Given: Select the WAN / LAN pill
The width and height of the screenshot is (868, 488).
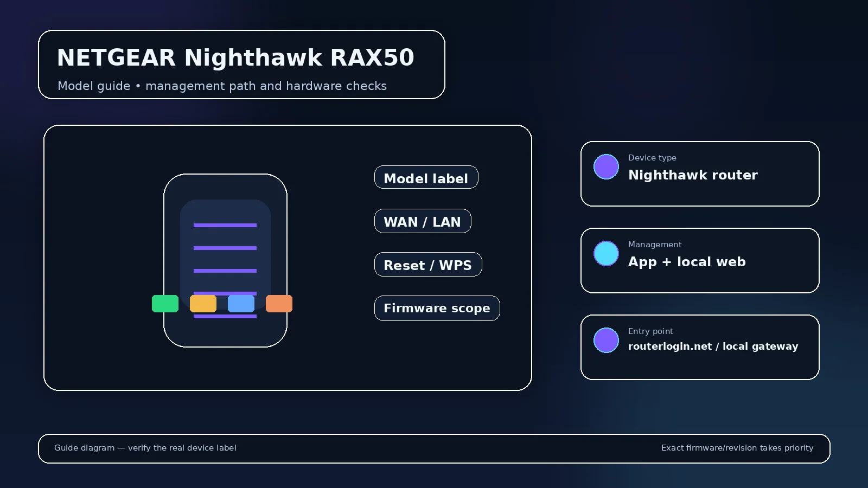Looking at the screenshot, I should pyautogui.click(x=423, y=221).
